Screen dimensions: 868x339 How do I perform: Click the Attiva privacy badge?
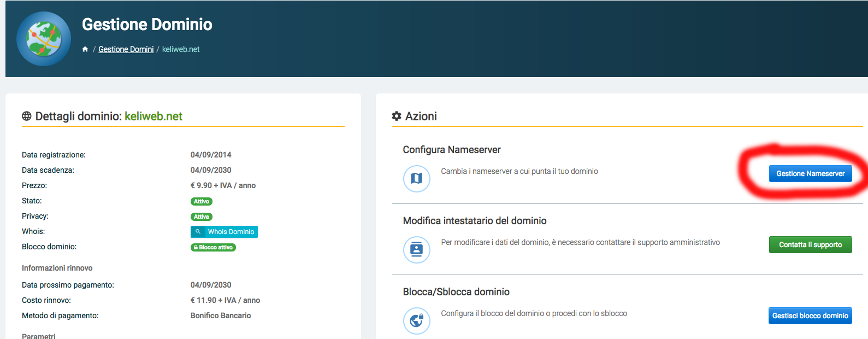202,217
